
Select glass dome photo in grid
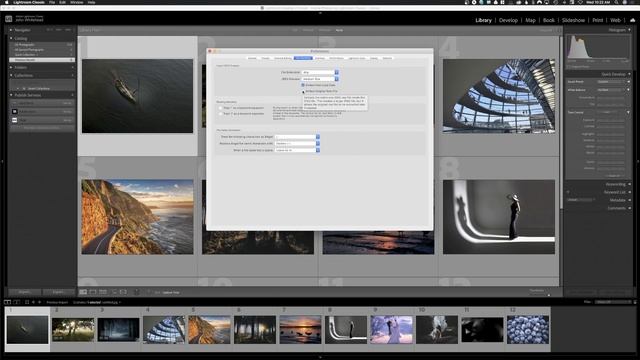tap(499, 96)
